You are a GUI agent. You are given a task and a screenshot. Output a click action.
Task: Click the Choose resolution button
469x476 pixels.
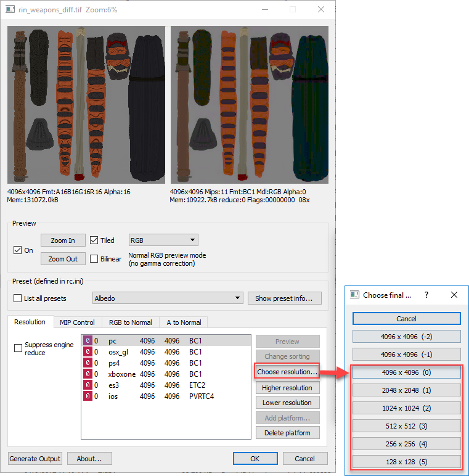(x=287, y=372)
